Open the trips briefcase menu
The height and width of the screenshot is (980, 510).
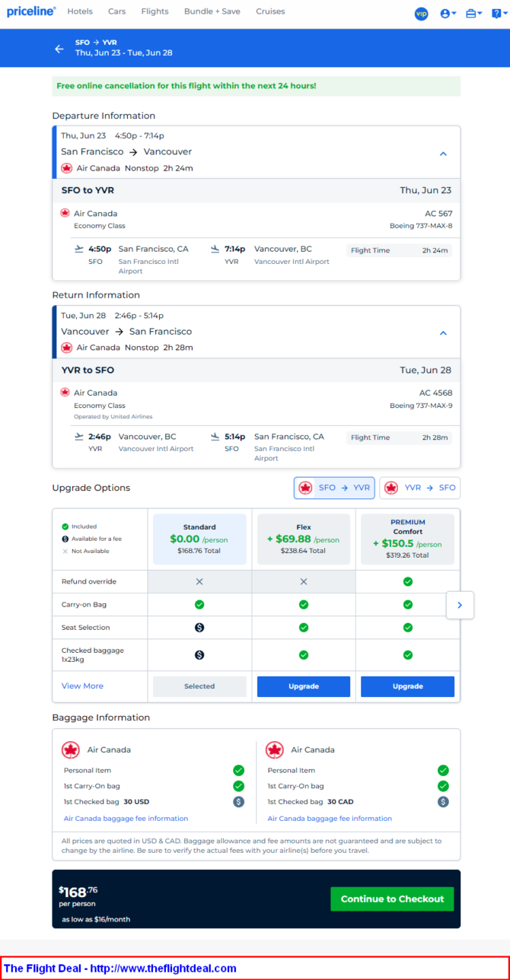(x=474, y=14)
